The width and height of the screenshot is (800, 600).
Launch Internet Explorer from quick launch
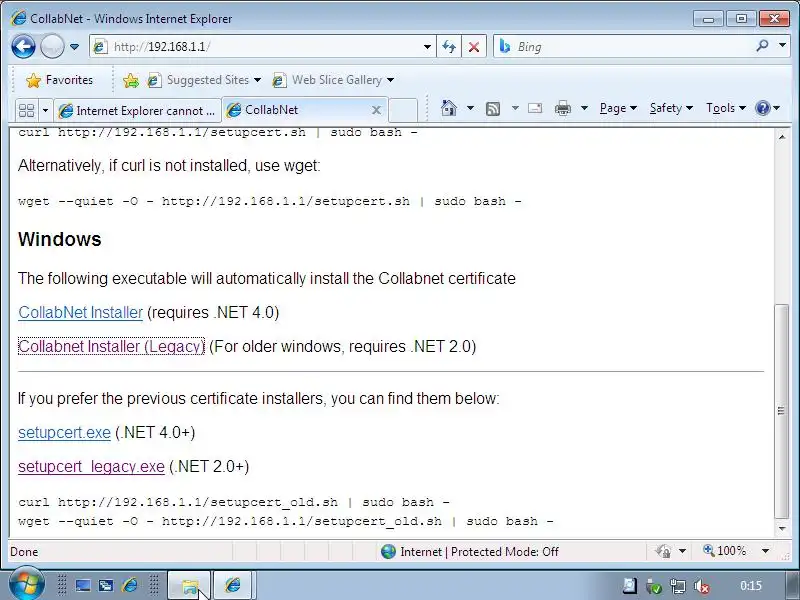pos(130,586)
